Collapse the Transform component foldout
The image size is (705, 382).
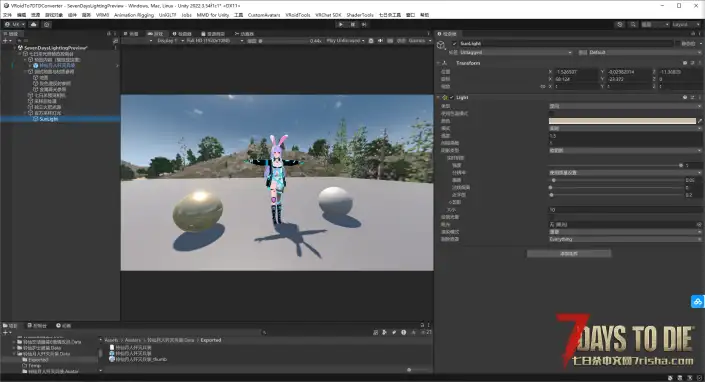pyautogui.click(x=438, y=63)
